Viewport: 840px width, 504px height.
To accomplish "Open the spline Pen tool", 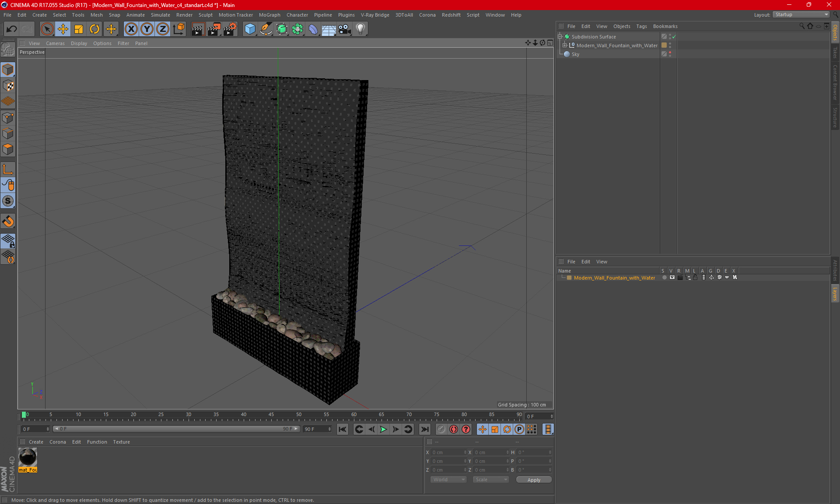I will point(266,29).
